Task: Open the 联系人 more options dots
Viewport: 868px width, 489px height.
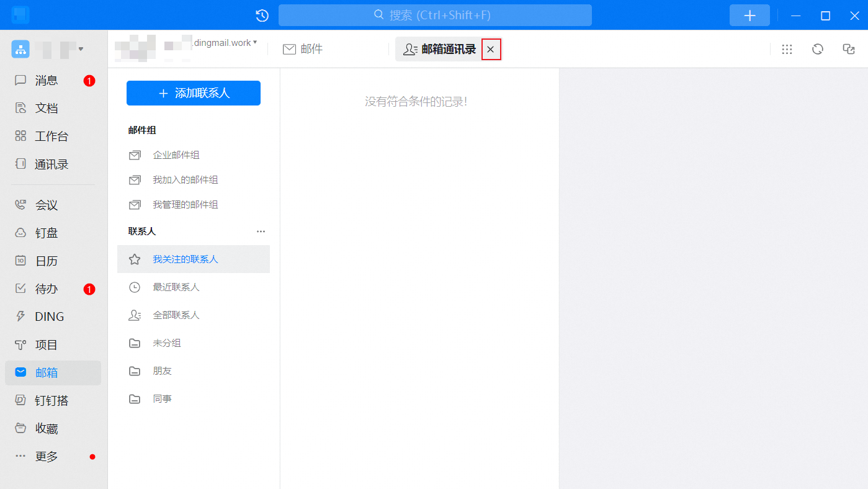Action: tap(261, 231)
